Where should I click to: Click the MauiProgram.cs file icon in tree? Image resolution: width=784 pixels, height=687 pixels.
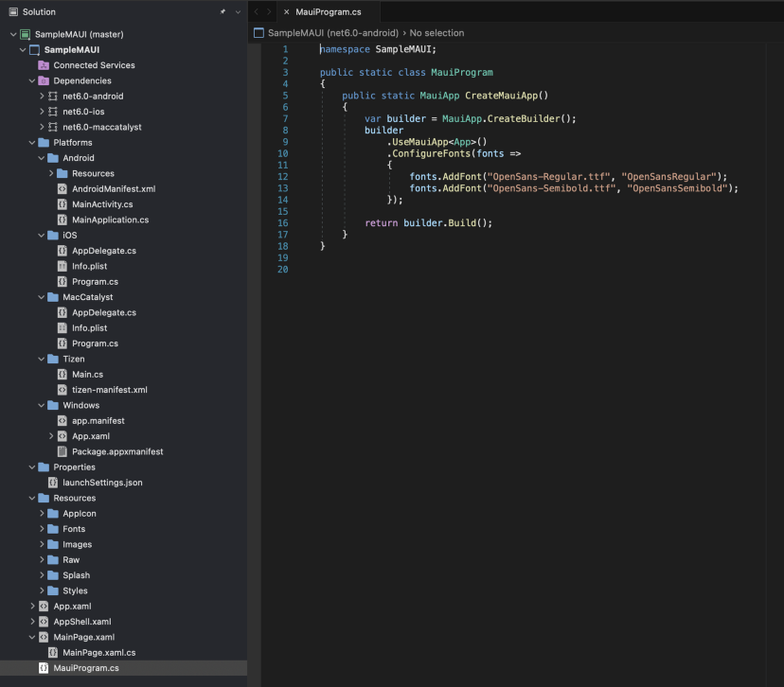click(44, 668)
